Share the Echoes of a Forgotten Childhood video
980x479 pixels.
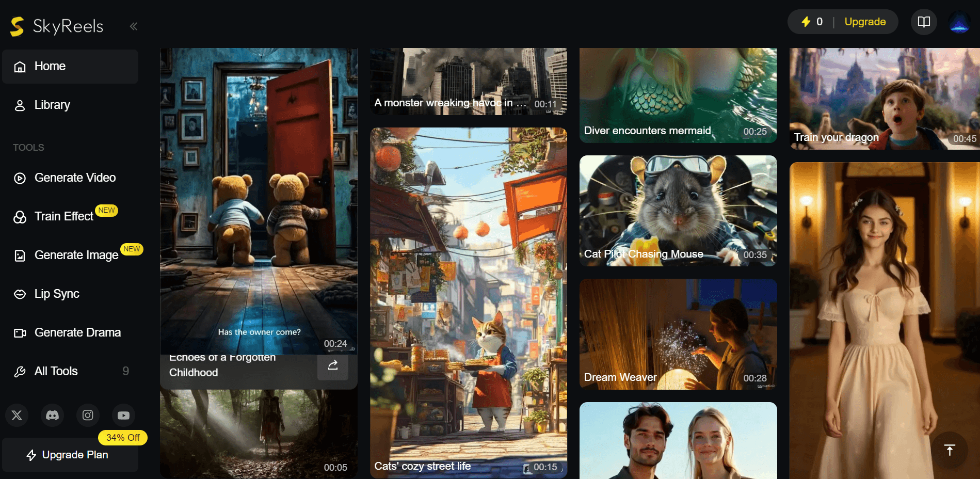(x=333, y=365)
